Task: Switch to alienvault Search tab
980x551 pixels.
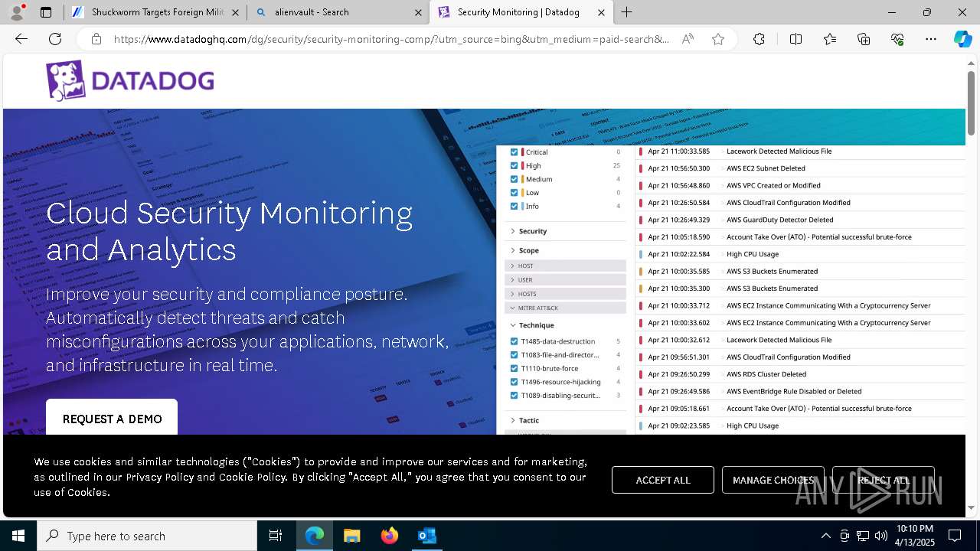Action: pos(338,12)
